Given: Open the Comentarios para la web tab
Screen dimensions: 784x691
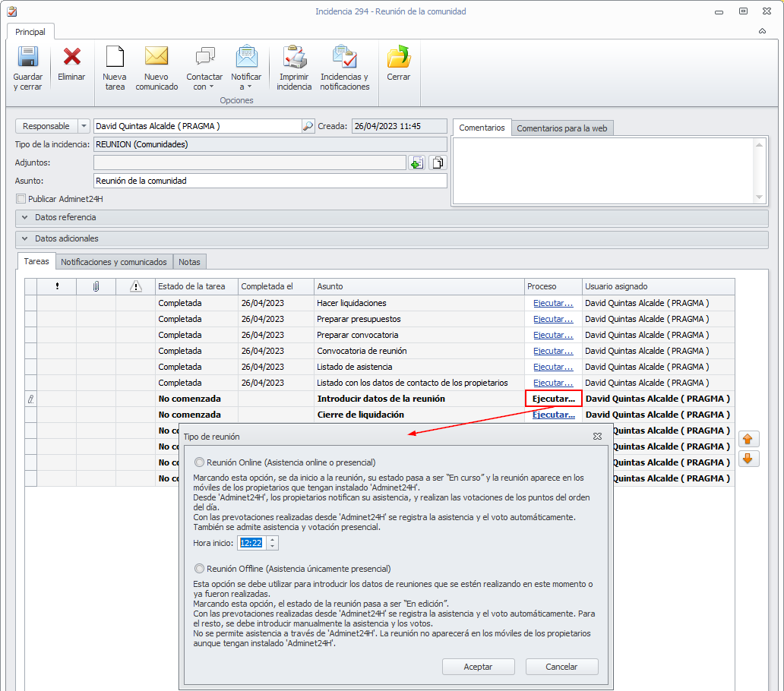Looking at the screenshot, I should [x=561, y=128].
